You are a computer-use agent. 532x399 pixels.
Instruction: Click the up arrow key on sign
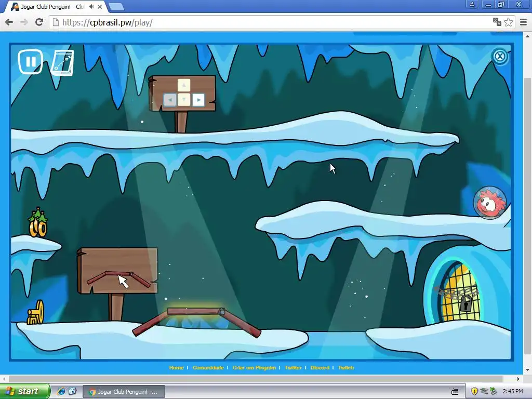click(184, 85)
